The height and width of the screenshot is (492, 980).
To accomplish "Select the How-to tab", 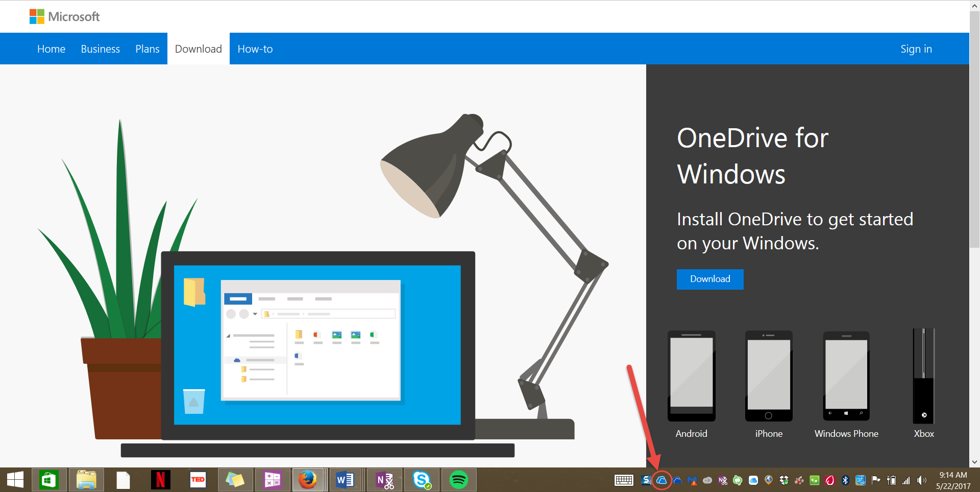I will pyautogui.click(x=255, y=49).
